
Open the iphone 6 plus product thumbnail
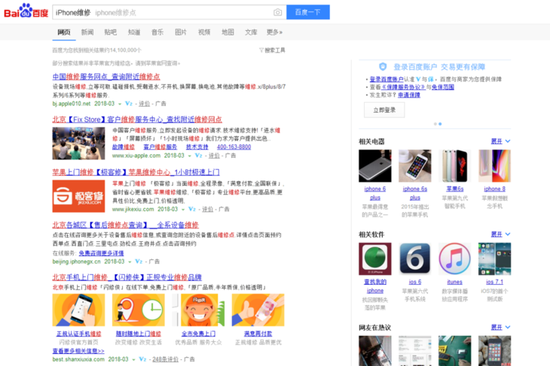pos(375,166)
